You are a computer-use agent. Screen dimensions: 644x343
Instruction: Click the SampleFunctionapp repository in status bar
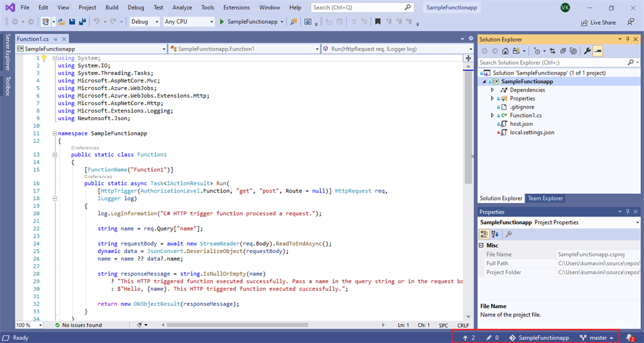(539, 338)
